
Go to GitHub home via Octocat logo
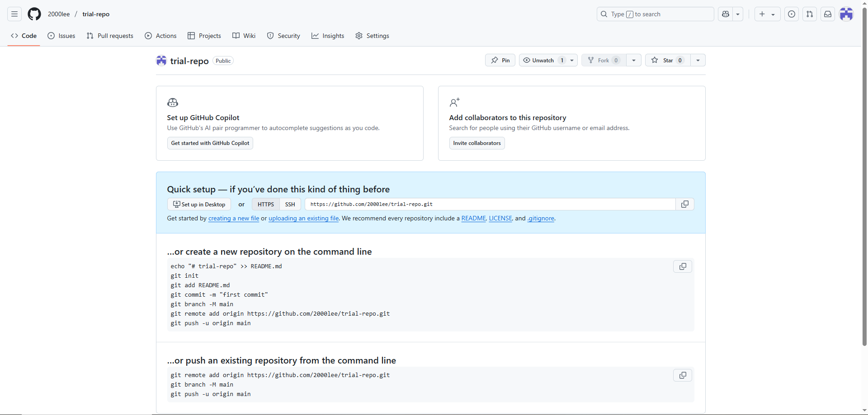click(x=34, y=14)
